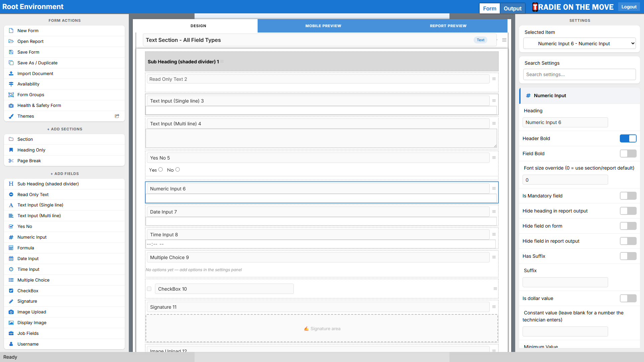Click the Username person icon

coord(11,344)
